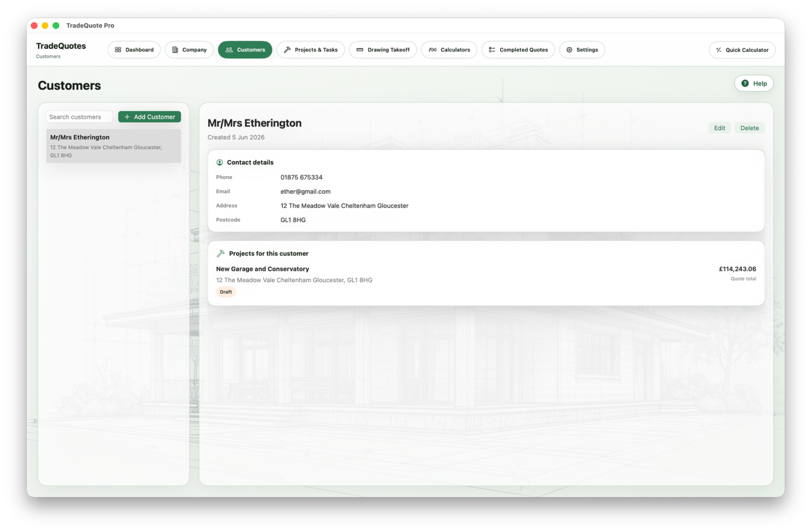The image size is (811, 532).
Task: Click the Completed Quotes checklist icon
Action: pyautogui.click(x=492, y=50)
